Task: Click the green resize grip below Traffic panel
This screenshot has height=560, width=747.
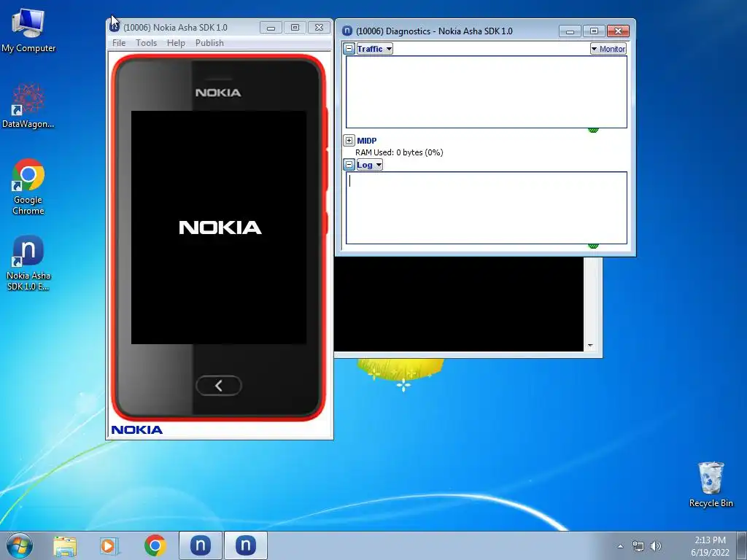Action: (x=593, y=130)
